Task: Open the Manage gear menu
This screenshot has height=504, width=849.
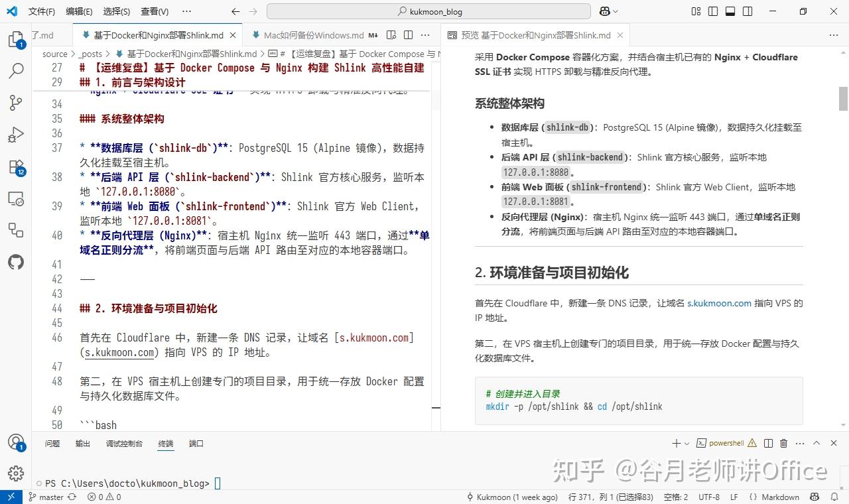Action: click(16, 473)
